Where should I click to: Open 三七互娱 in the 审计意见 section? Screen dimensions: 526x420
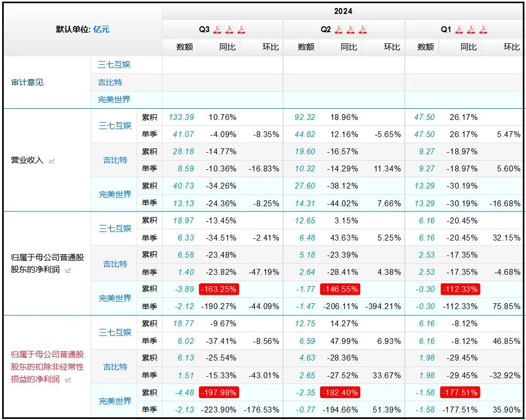pos(114,65)
